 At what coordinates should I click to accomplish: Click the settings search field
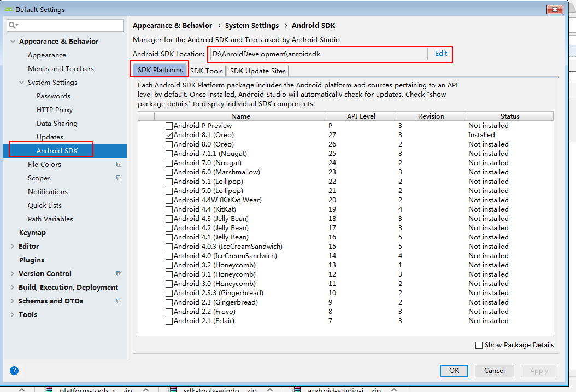[x=65, y=25]
